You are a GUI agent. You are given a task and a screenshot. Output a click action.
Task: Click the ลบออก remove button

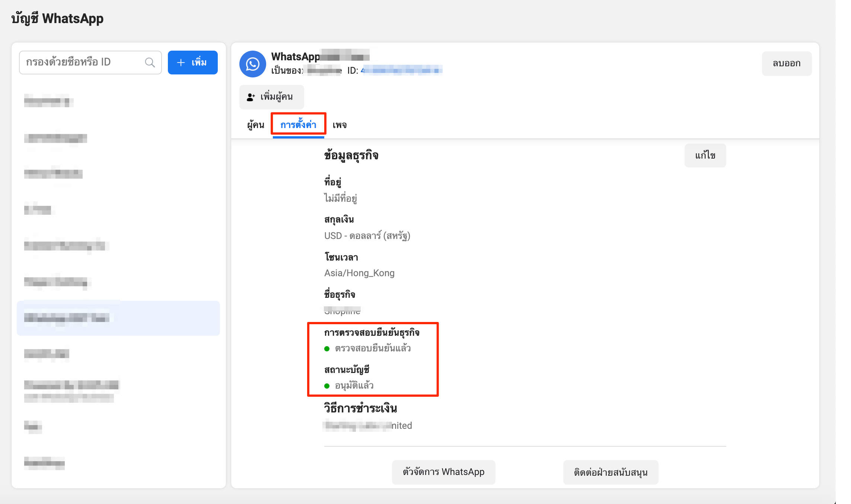(787, 63)
